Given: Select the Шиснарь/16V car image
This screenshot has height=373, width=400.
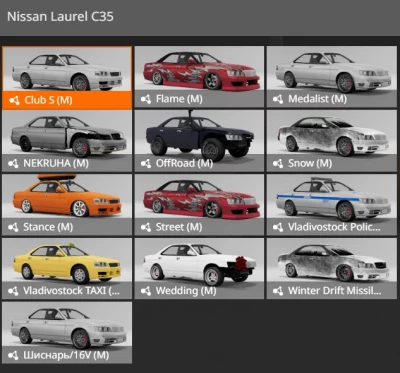Looking at the screenshot, I should pyautogui.click(x=67, y=324).
